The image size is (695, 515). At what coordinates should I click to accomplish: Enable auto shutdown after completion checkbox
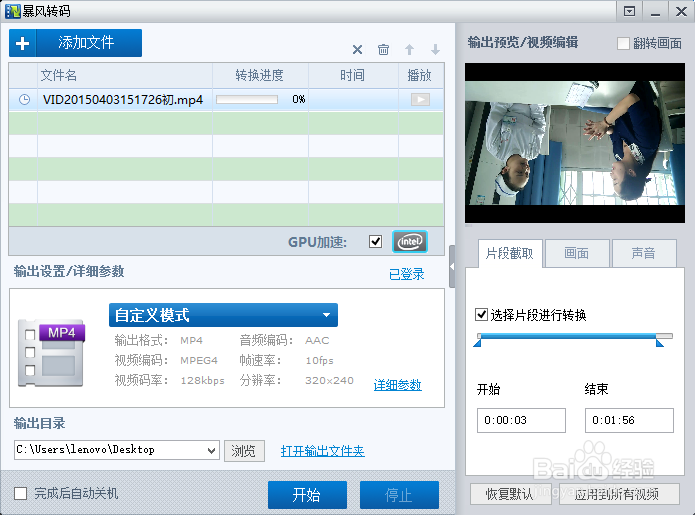coord(20,493)
